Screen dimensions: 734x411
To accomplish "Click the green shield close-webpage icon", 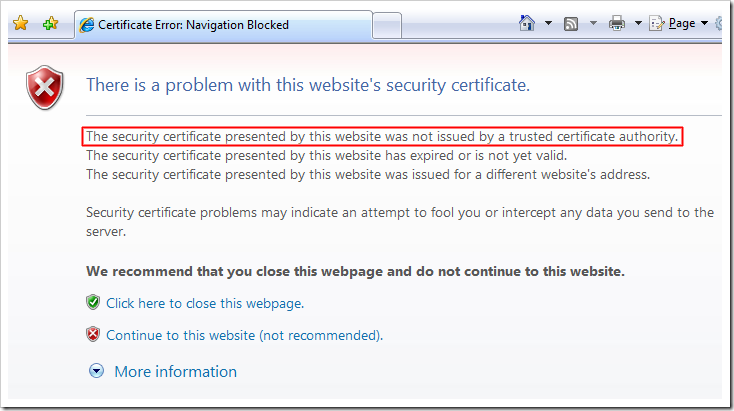I will [93, 302].
